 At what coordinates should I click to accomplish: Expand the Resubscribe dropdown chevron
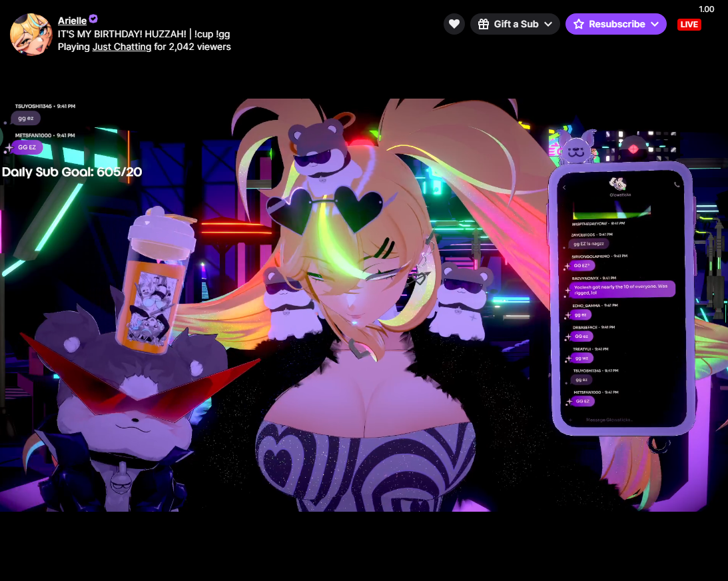[x=655, y=24]
